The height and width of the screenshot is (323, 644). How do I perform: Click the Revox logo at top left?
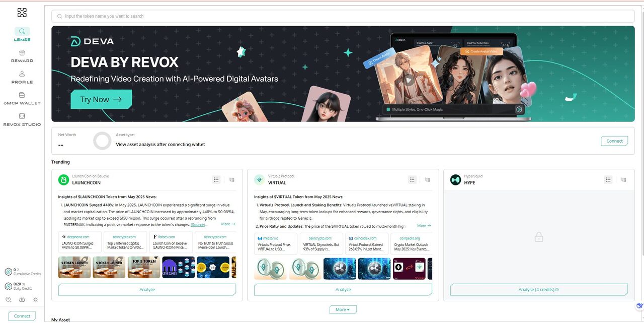coord(22,13)
